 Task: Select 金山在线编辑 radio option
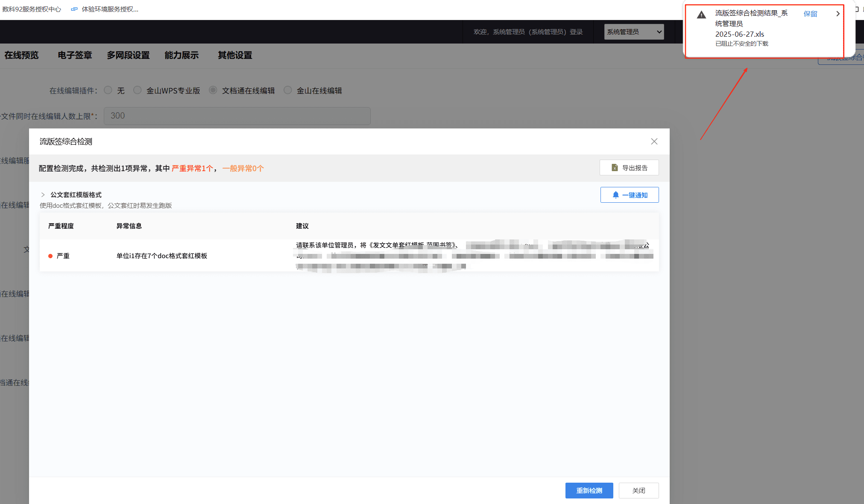click(x=288, y=90)
